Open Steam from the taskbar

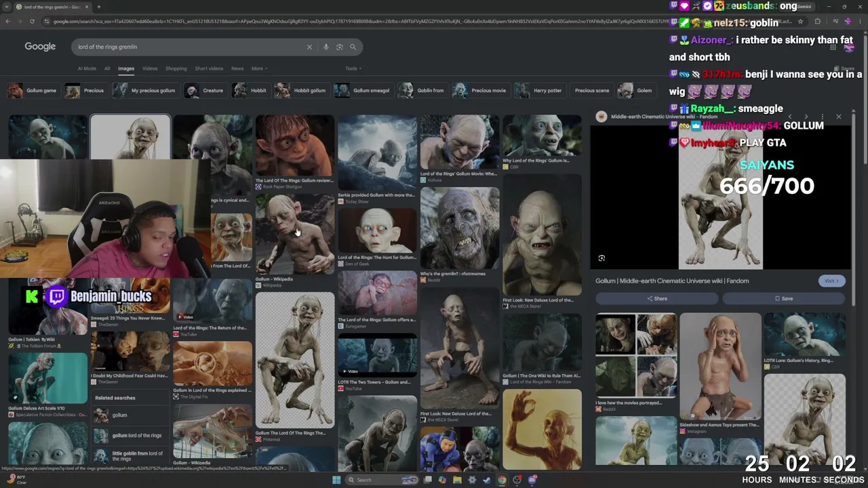[x=487, y=480]
